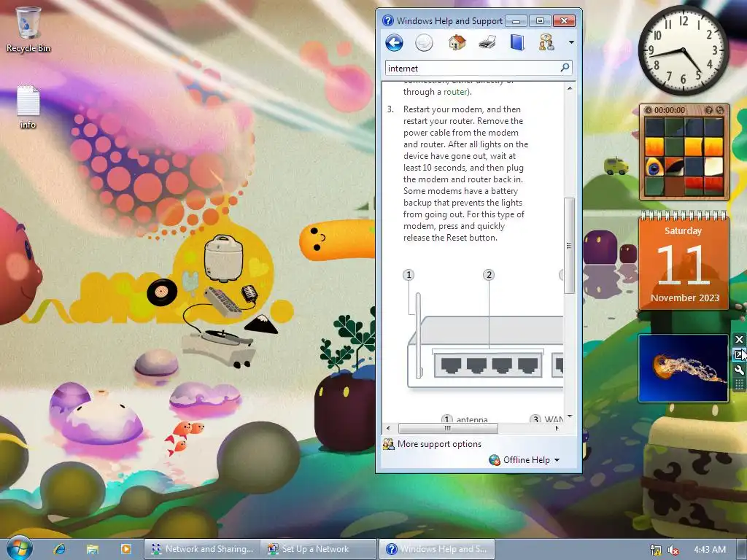Click the horizontal scroll left arrow in Help

pyautogui.click(x=388, y=428)
